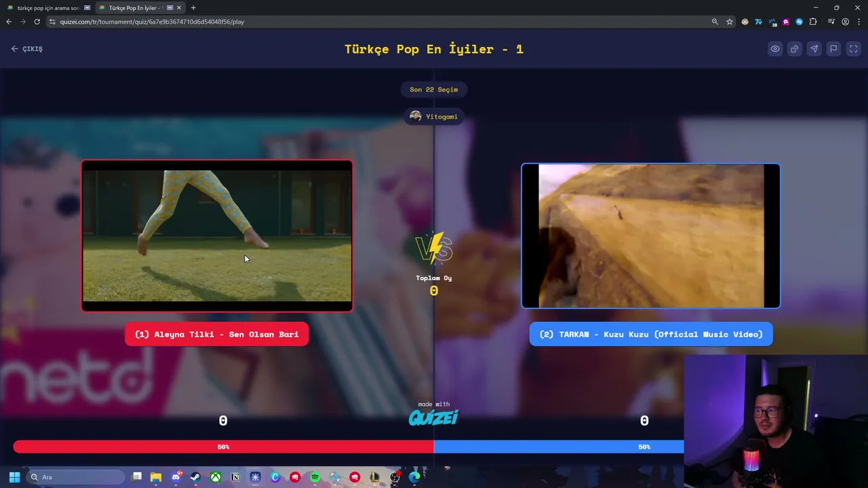
Task: Open the Xbox app from the taskbar
Action: 215,477
